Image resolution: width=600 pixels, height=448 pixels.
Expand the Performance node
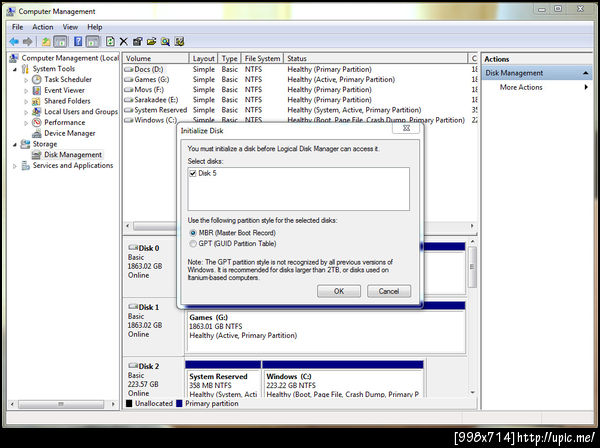click(x=26, y=123)
